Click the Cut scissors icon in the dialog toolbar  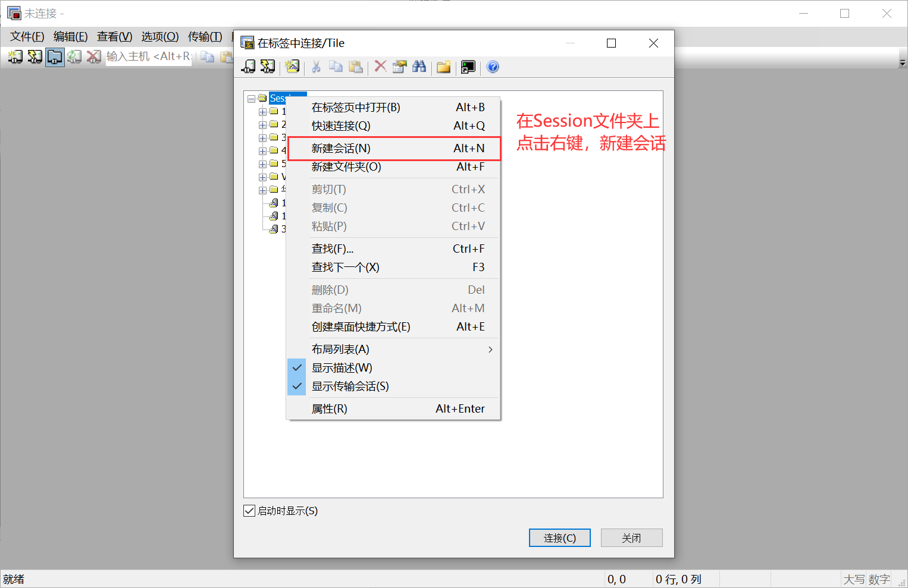316,67
